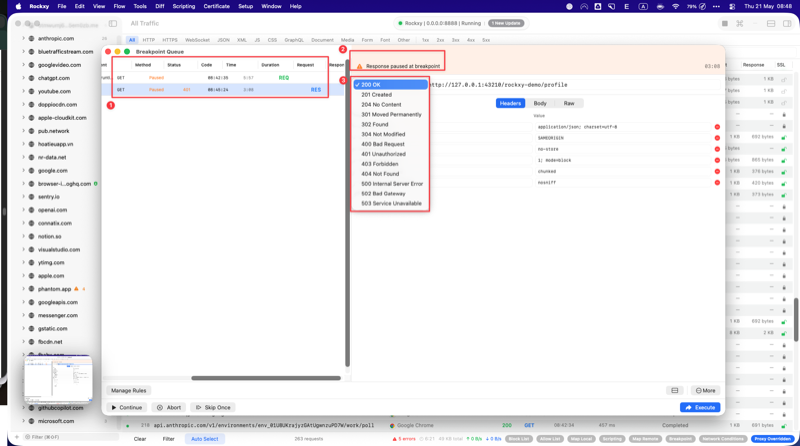Open the Scripting menu in menu bar
800x446 pixels.
pyautogui.click(x=184, y=6)
